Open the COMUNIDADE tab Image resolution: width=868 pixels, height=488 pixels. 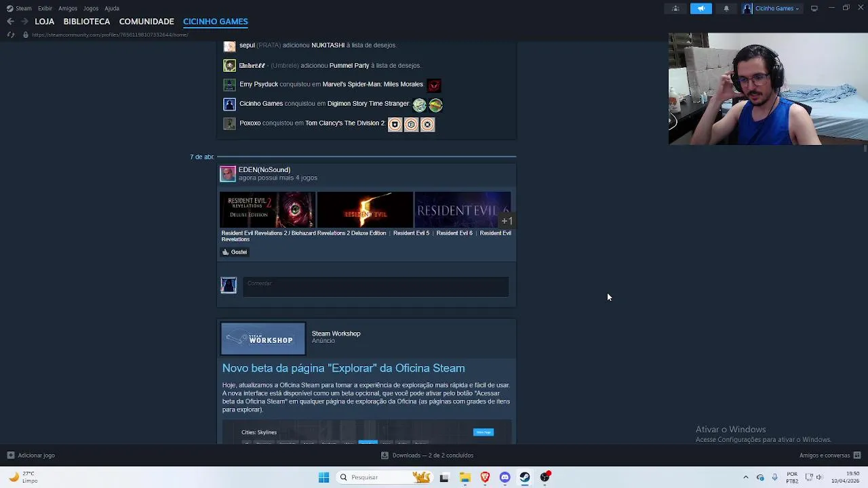tap(146, 21)
